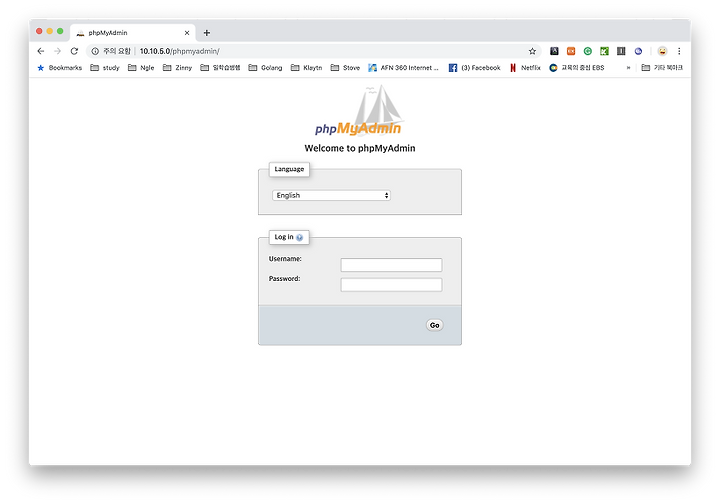The image size is (720, 504).
Task: Click the phpMyAdmin logo
Action: (359, 111)
